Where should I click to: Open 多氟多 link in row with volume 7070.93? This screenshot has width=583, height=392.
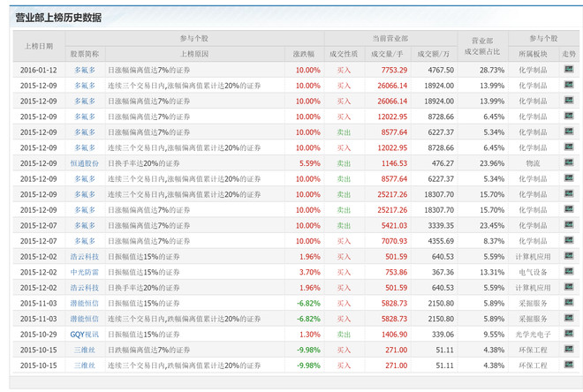click(85, 241)
